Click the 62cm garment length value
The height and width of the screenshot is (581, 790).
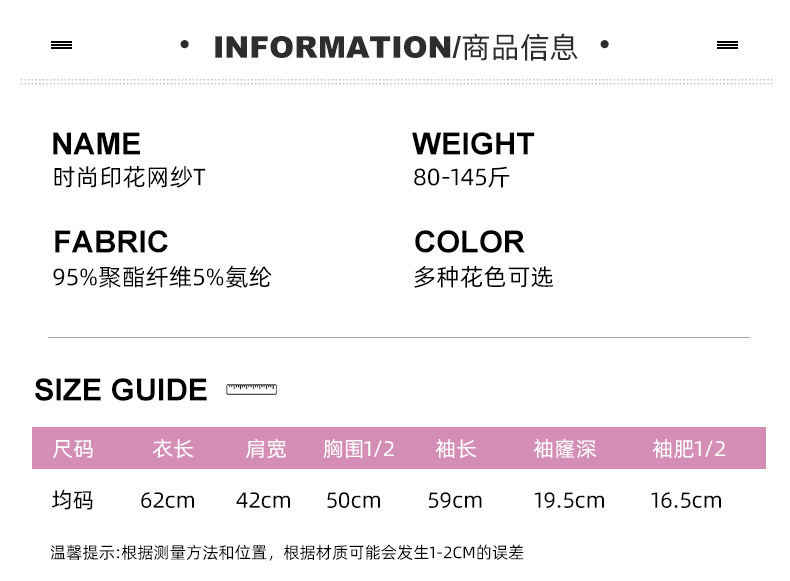tap(167, 500)
